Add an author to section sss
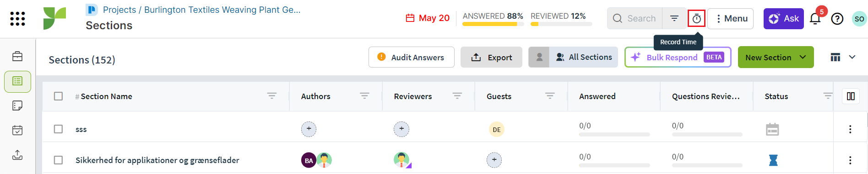Viewport: 868px width, 174px height. tap(309, 129)
